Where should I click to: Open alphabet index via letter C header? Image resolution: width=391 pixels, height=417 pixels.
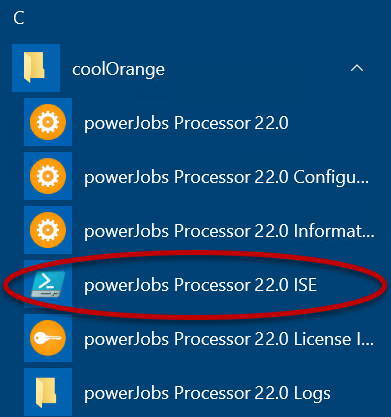click(19, 18)
